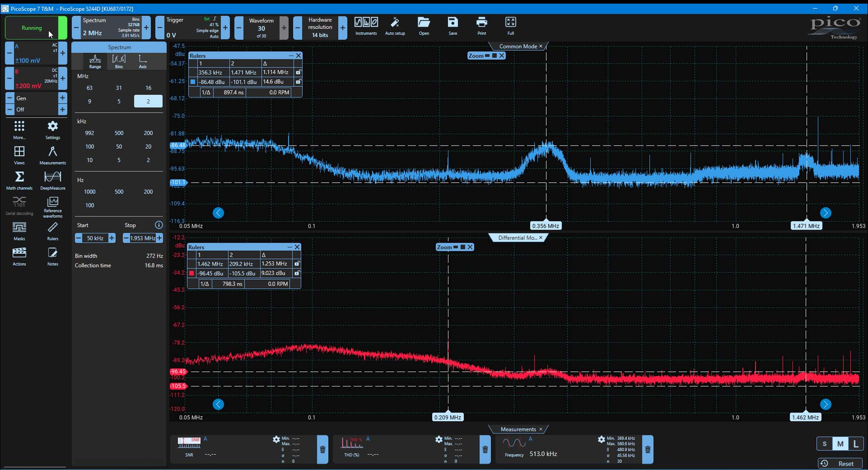Show start/stop frequency info icon
Image resolution: width=868 pixels, height=470 pixels.
coord(159,225)
